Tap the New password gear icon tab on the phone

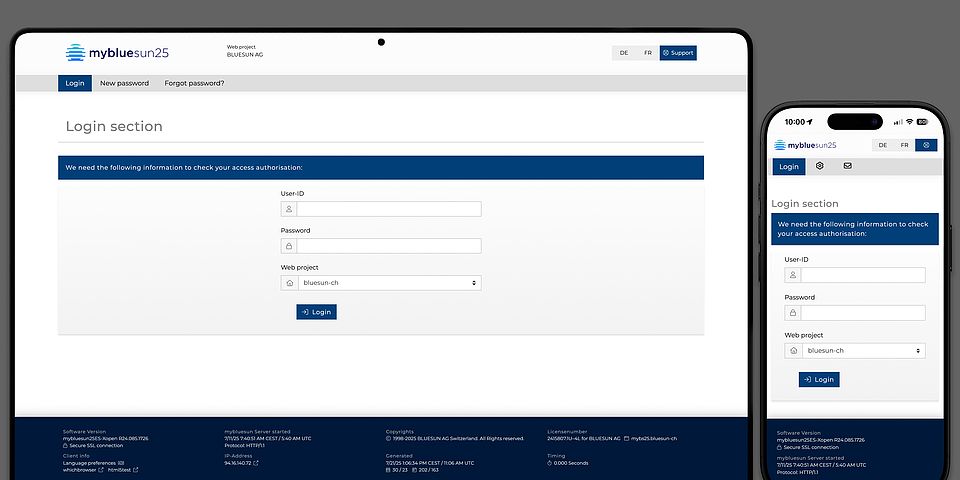pos(820,166)
